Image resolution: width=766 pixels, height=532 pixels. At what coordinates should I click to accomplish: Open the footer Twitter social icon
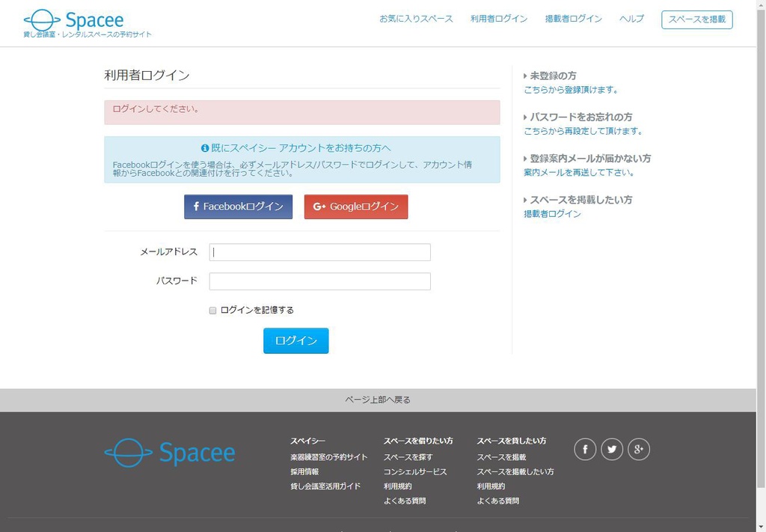click(x=612, y=450)
